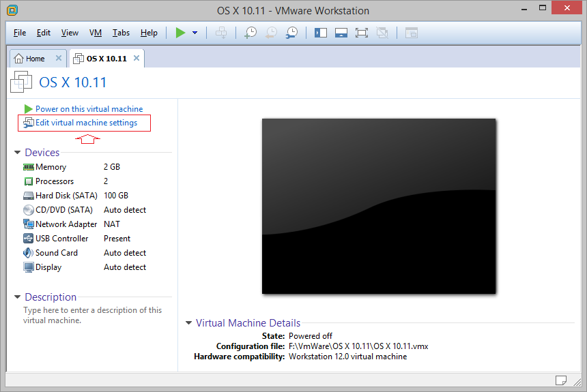Click the Network Adapter icon
This screenshot has width=587, height=392.
click(x=29, y=224)
